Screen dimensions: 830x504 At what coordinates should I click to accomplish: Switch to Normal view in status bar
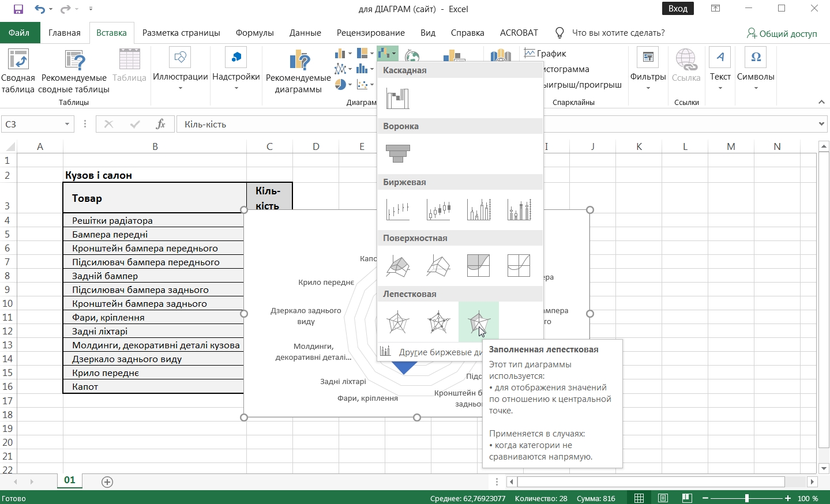pos(639,498)
